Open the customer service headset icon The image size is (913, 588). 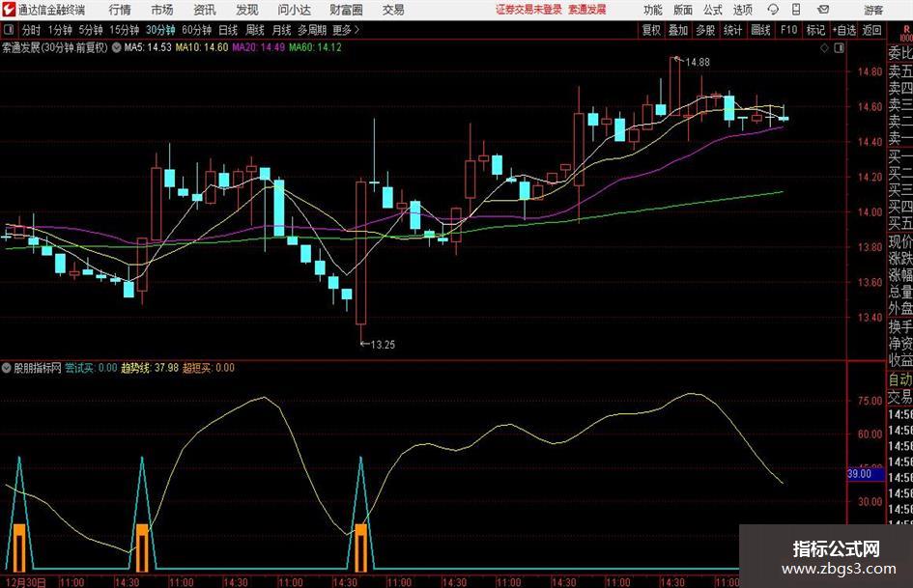point(773,10)
